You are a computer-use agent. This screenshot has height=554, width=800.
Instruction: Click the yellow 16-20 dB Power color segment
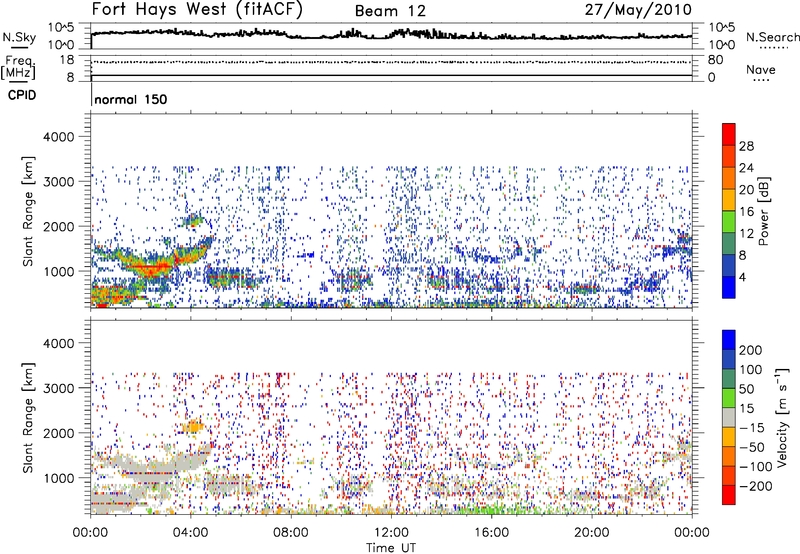(x=729, y=200)
